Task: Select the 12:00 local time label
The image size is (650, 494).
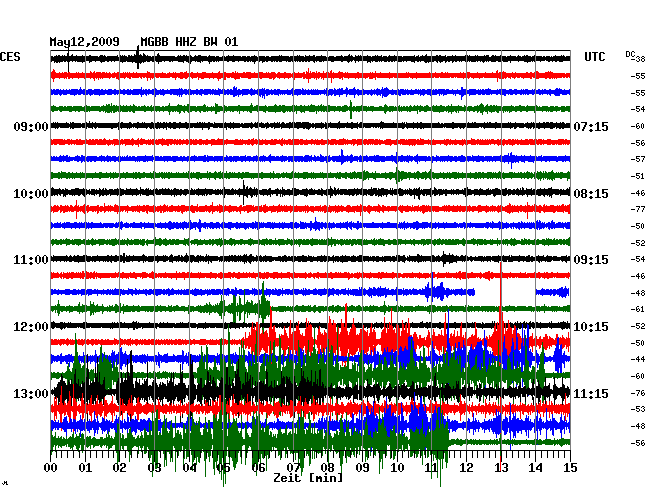Action: tap(31, 327)
